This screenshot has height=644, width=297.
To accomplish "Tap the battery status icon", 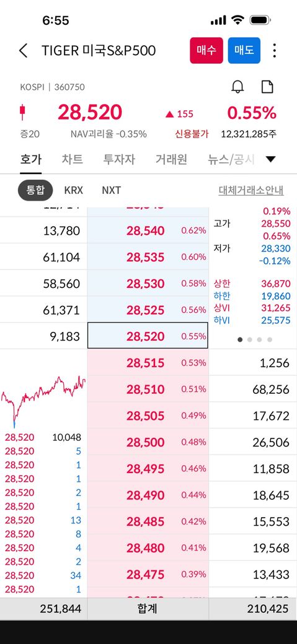I will point(260,20).
